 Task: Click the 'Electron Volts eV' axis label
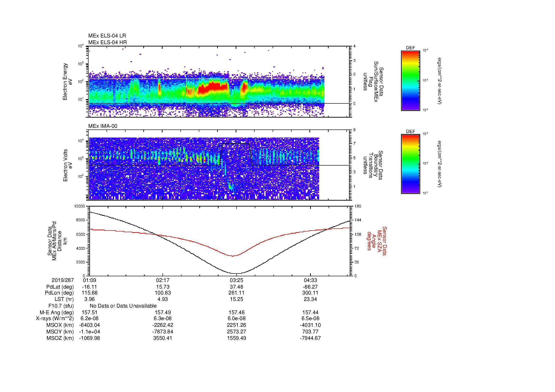[x=67, y=165]
